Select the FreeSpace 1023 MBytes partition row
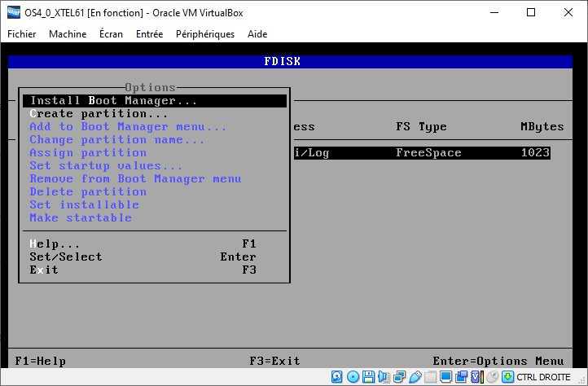Screen dimensions: 588x386 [423, 153]
